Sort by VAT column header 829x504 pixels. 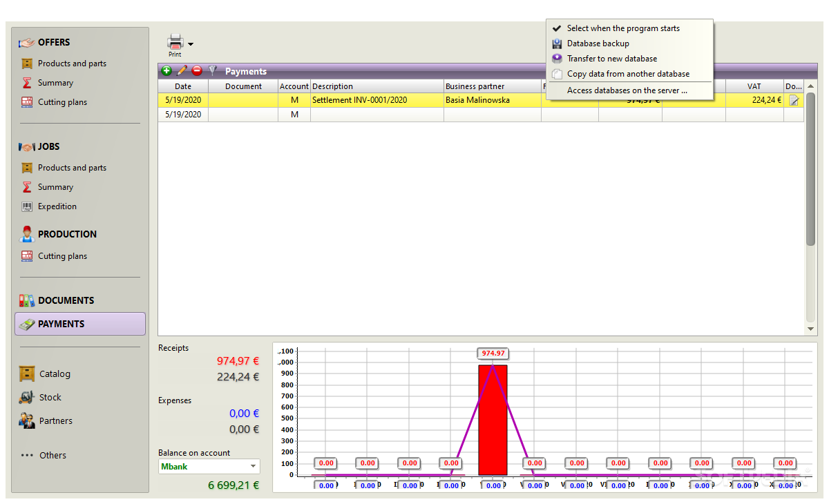[754, 86]
